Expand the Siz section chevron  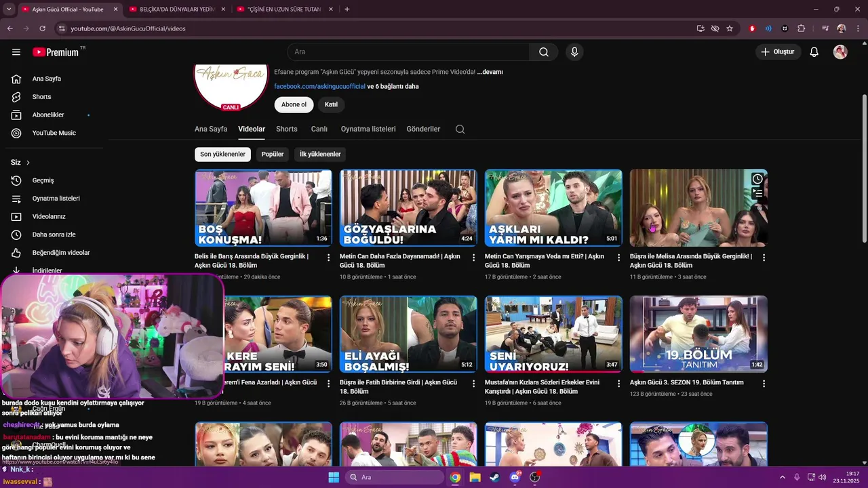coord(28,163)
